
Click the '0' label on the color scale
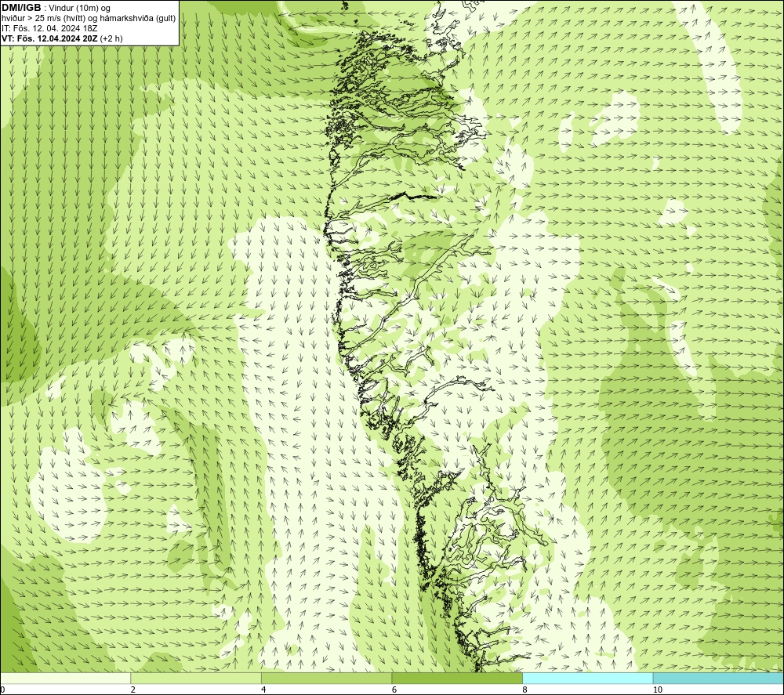point(3,690)
